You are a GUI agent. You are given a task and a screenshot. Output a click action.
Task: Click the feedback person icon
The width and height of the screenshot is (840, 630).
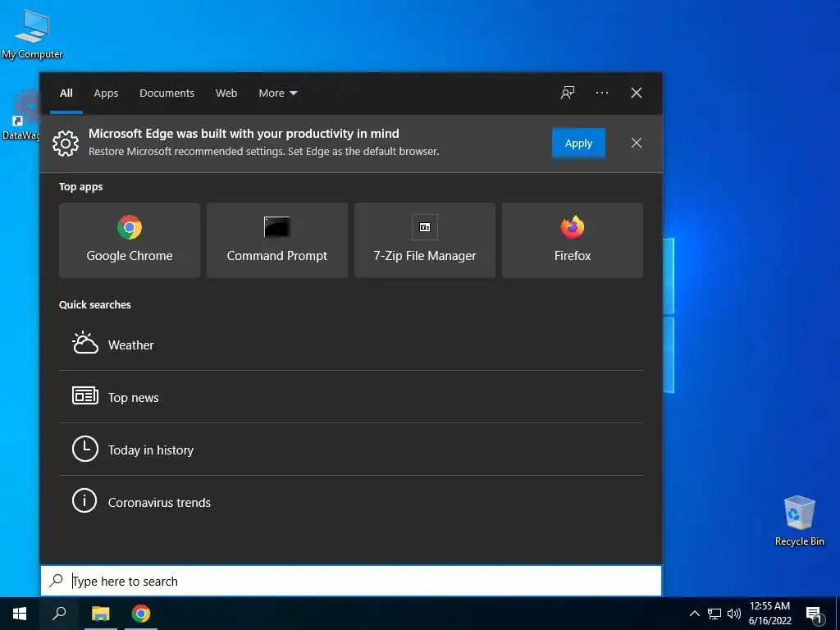click(x=568, y=93)
